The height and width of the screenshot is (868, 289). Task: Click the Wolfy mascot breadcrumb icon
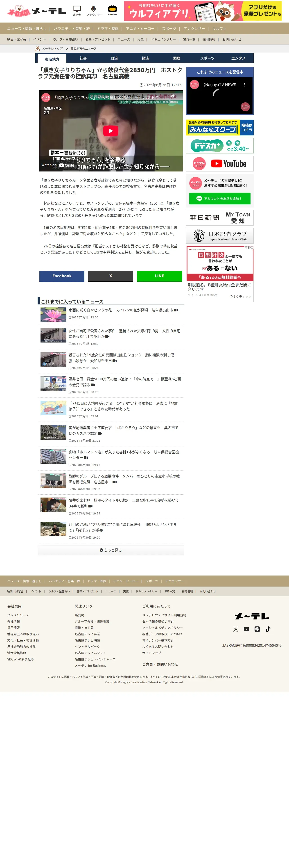tap(38, 49)
